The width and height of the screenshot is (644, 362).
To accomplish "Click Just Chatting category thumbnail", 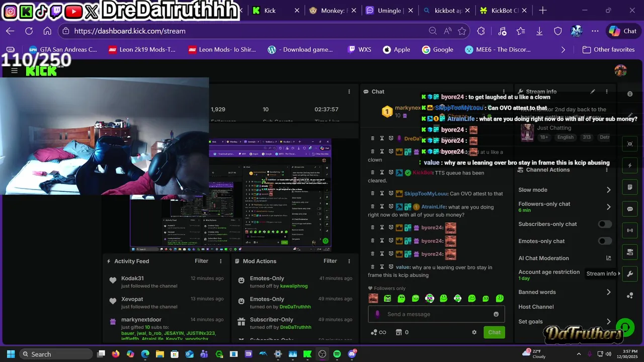I will [527, 132].
